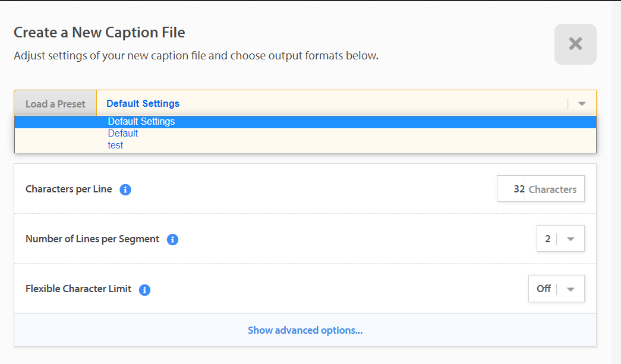The width and height of the screenshot is (621, 364).
Task: Click the Characters per Line input field
Action: click(540, 189)
